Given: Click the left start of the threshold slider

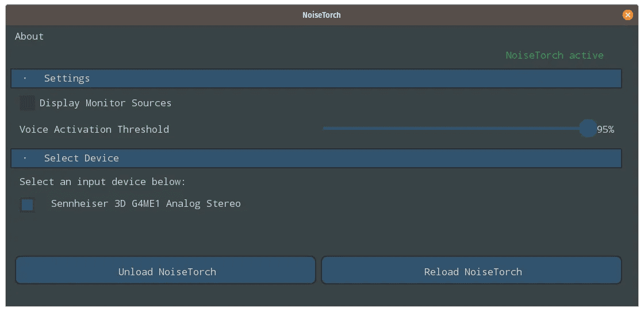Looking at the screenshot, I should tap(325, 129).
